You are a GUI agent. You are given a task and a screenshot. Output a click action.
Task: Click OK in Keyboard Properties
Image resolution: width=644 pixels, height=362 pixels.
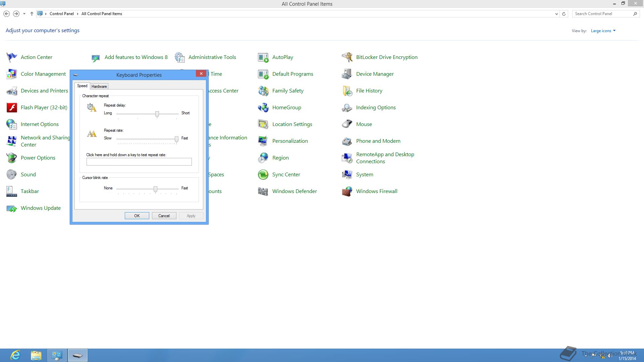click(137, 216)
